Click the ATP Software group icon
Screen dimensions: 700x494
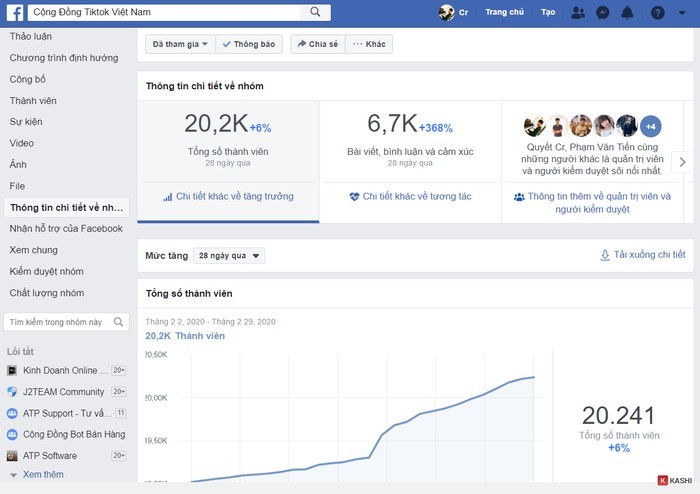point(12,456)
